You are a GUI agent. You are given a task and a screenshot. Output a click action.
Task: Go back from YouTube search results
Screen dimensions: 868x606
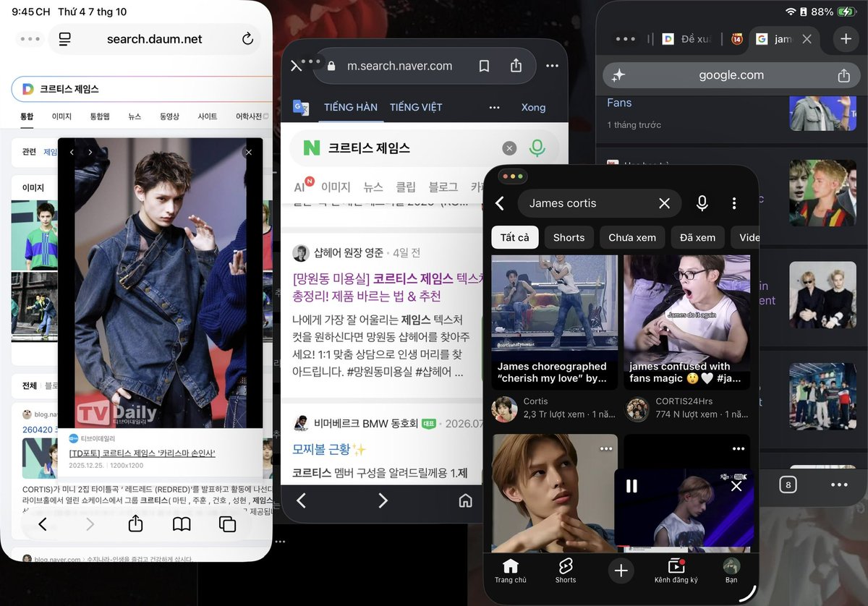pos(500,203)
